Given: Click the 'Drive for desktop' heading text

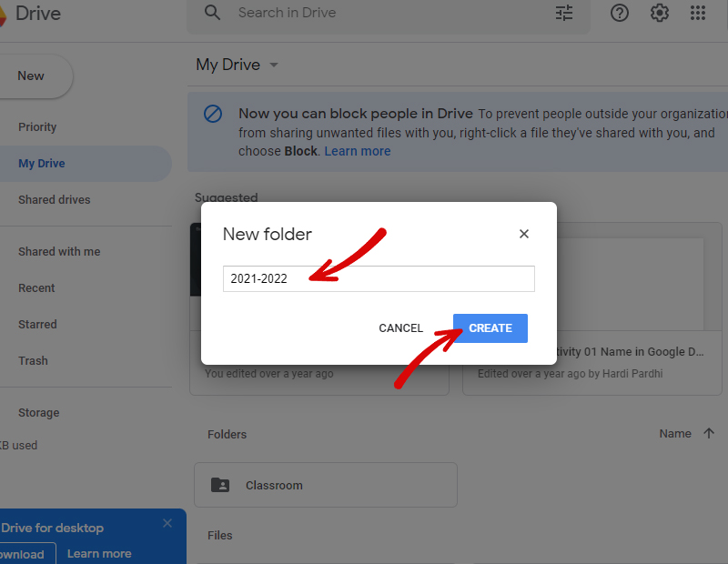Looking at the screenshot, I should [52, 528].
